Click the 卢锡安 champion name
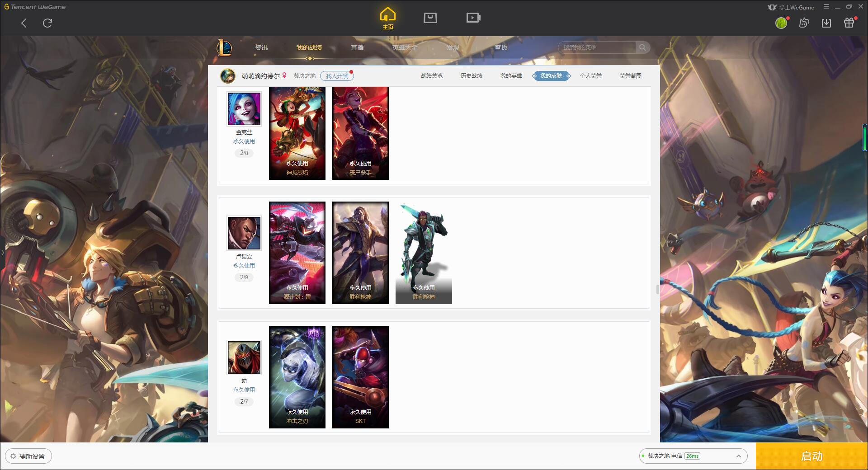This screenshot has height=470, width=868. pos(244,257)
